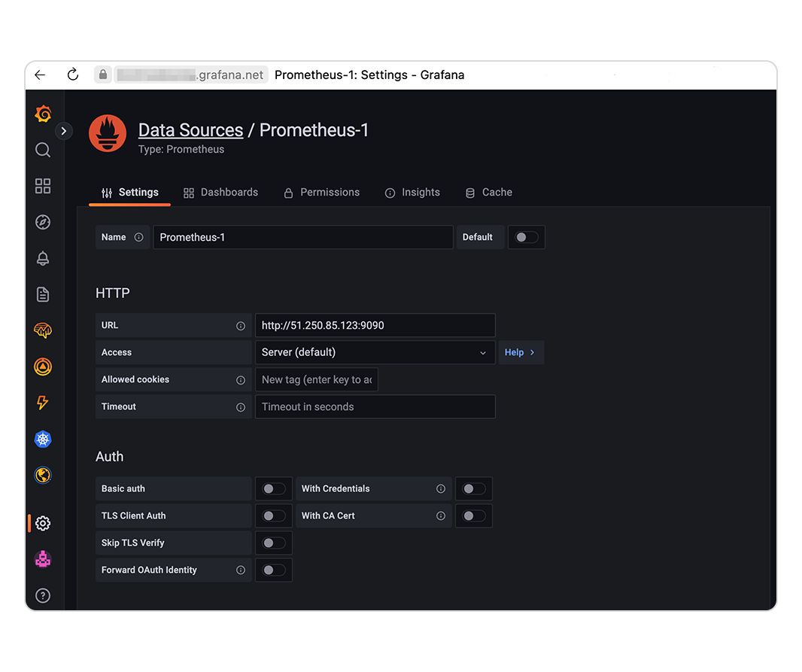The width and height of the screenshot is (802, 672).
Task: Click the info icon next to URL
Action: (x=241, y=327)
